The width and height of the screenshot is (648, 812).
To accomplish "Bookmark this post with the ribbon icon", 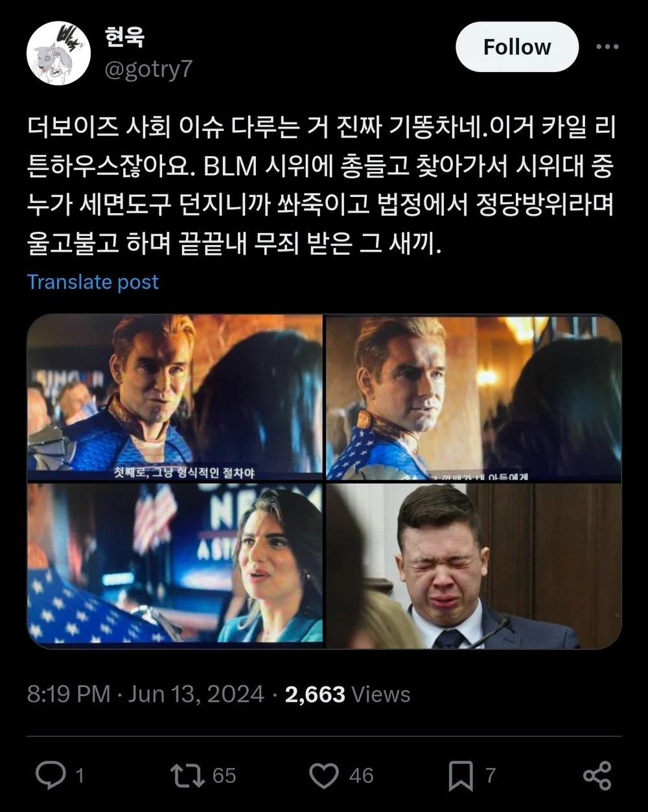I will click(x=461, y=776).
